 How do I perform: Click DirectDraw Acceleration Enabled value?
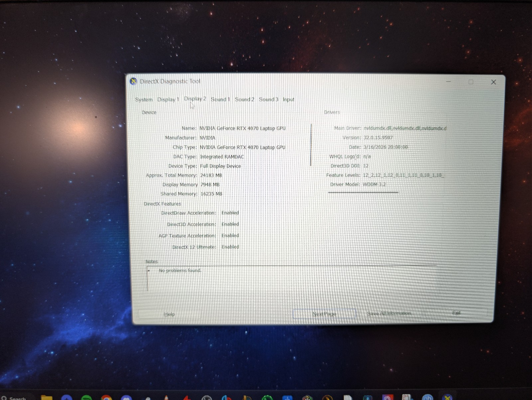[230, 213]
